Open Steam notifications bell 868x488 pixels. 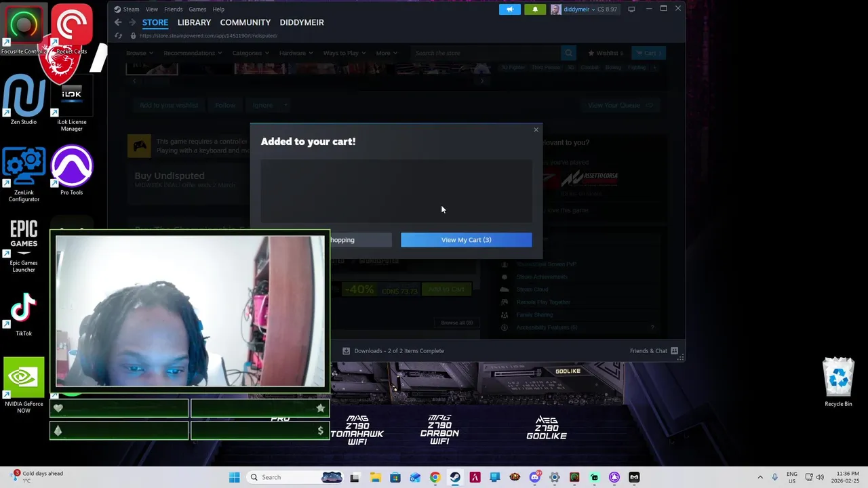tap(535, 9)
